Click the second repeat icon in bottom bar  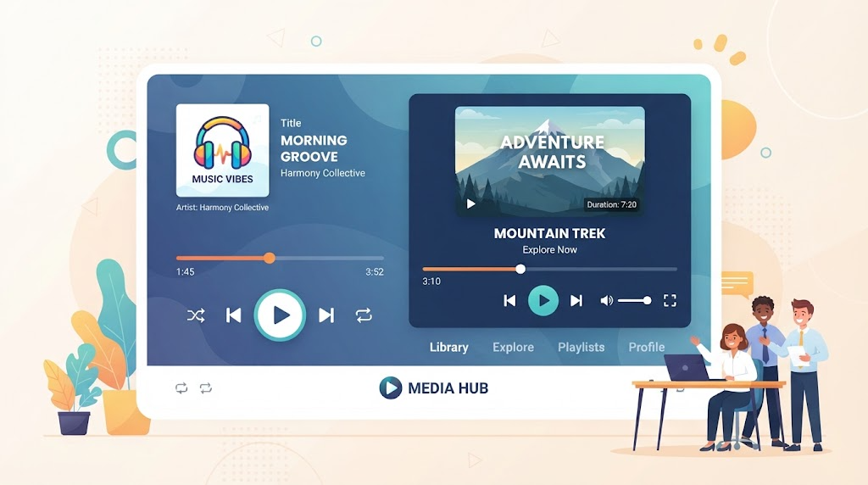(206, 388)
